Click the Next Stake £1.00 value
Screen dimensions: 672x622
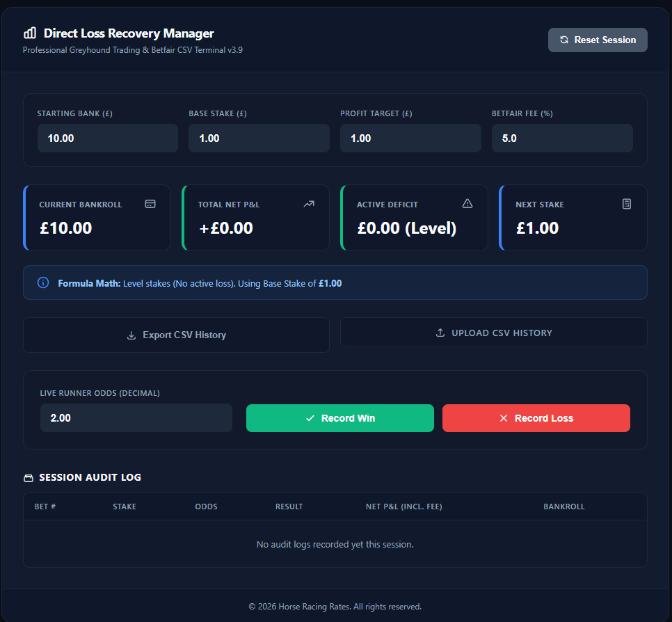pyautogui.click(x=538, y=228)
